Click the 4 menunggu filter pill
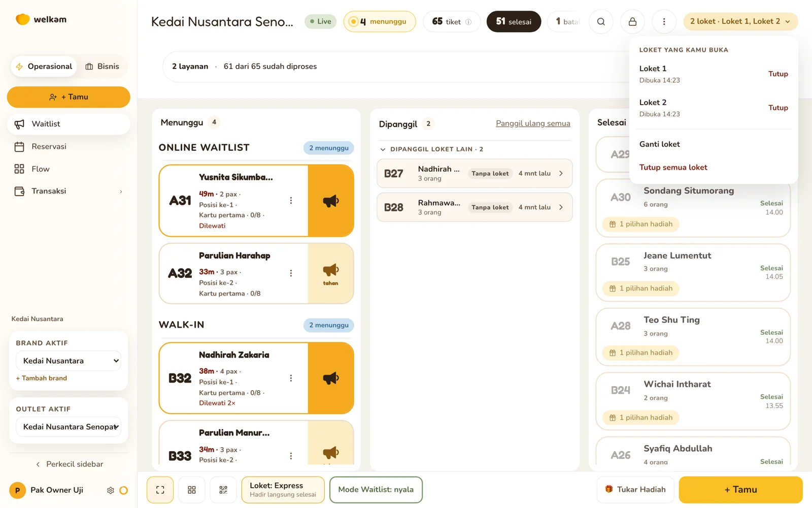Image resolution: width=812 pixels, height=508 pixels. click(380, 21)
